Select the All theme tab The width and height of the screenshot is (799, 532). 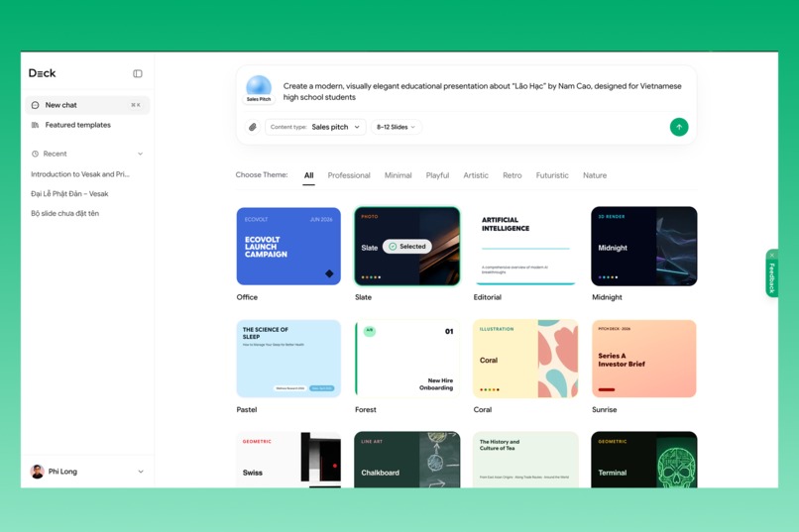pyautogui.click(x=309, y=175)
